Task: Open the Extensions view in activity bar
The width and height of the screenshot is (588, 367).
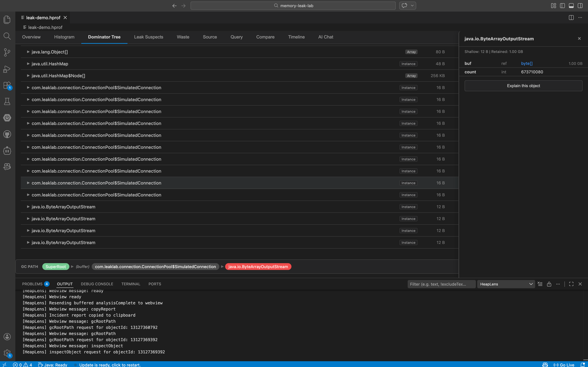Action: (7, 85)
